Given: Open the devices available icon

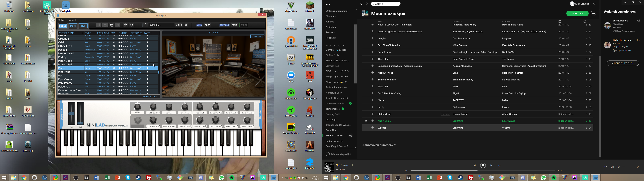Looking at the screenshot, I should [x=612, y=167].
